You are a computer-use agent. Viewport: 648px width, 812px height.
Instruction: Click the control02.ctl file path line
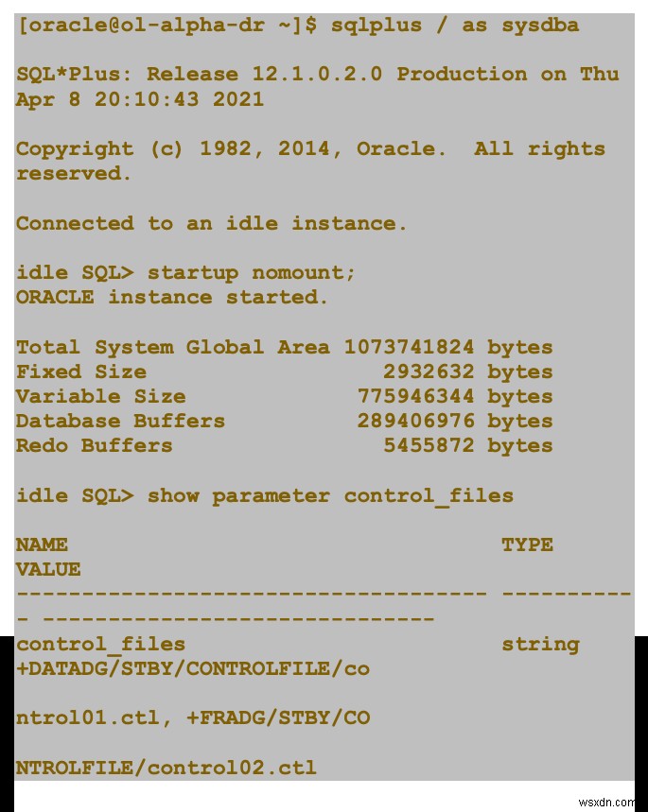[x=166, y=768]
